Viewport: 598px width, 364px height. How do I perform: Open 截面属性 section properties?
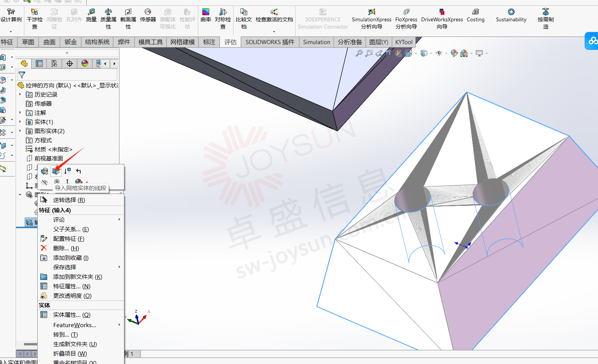pos(128,19)
